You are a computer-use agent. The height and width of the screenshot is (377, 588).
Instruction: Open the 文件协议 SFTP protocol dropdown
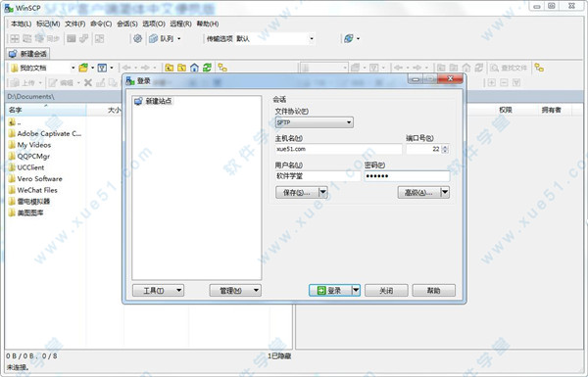[x=314, y=122]
